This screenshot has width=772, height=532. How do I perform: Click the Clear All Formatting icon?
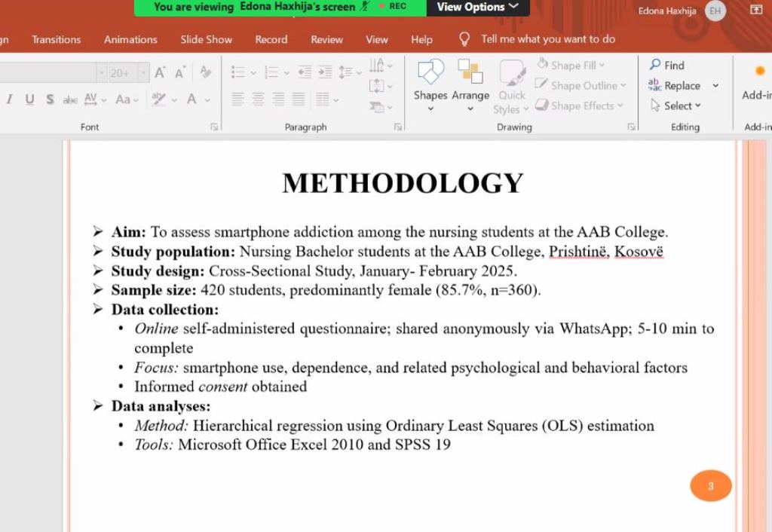click(204, 73)
